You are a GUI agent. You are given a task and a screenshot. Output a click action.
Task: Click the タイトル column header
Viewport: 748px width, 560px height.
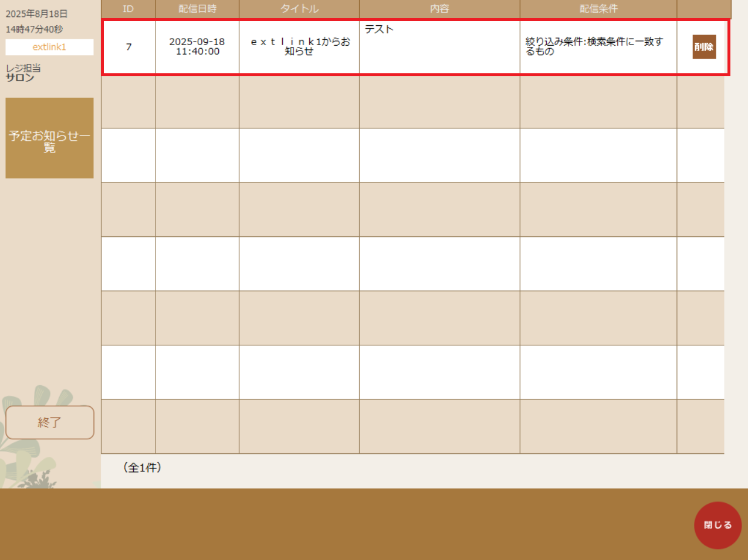(299, 9)
